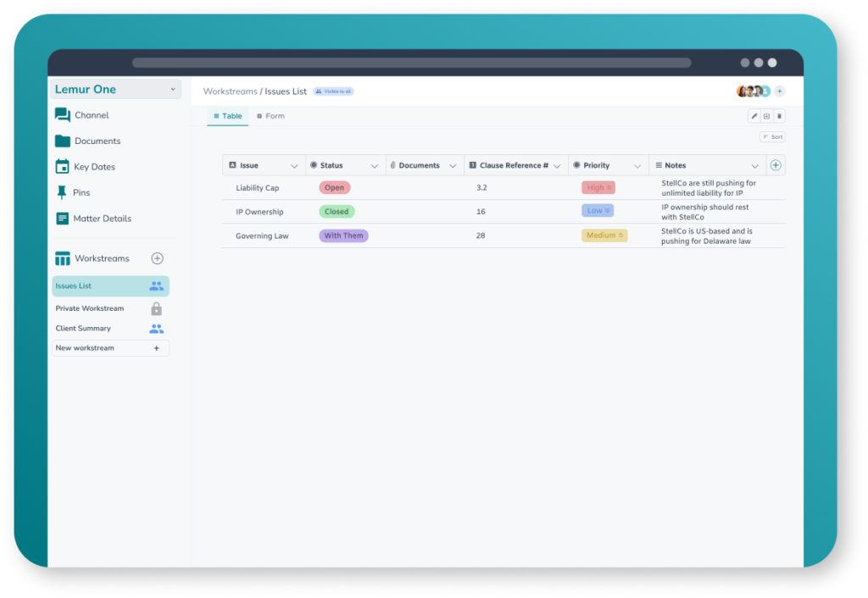Click the Key Dates calendar icon
The height and width of the screenshot is (598, 868).
pos(63,167)
